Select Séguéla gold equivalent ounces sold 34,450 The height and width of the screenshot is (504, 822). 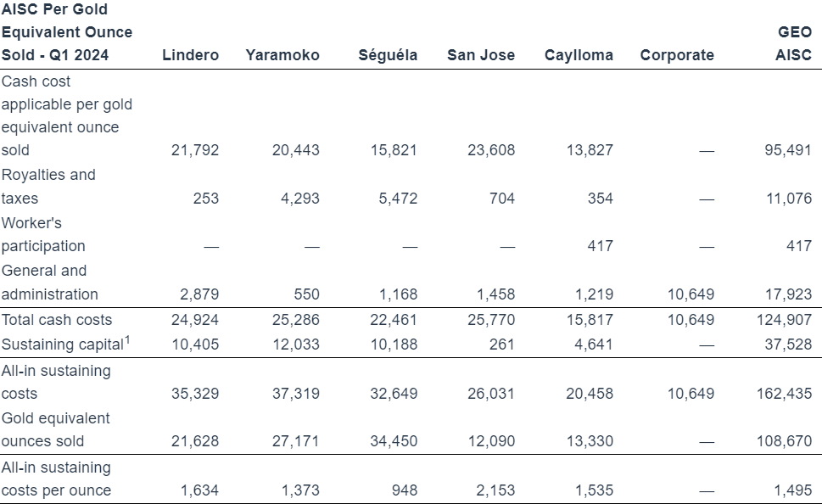click(395, 441)
